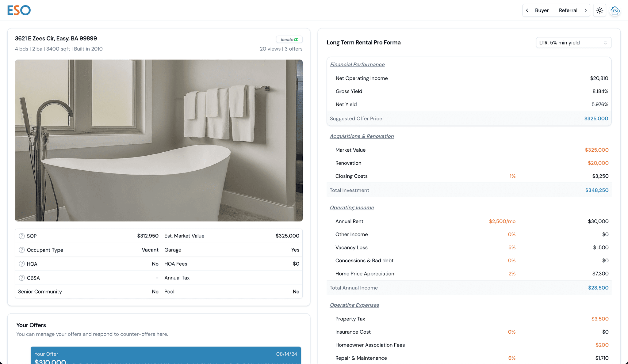Viewport: 628px width, 364px height.
Task: Edit the $2,500/mo annual rent value
Action: [502, 221]
